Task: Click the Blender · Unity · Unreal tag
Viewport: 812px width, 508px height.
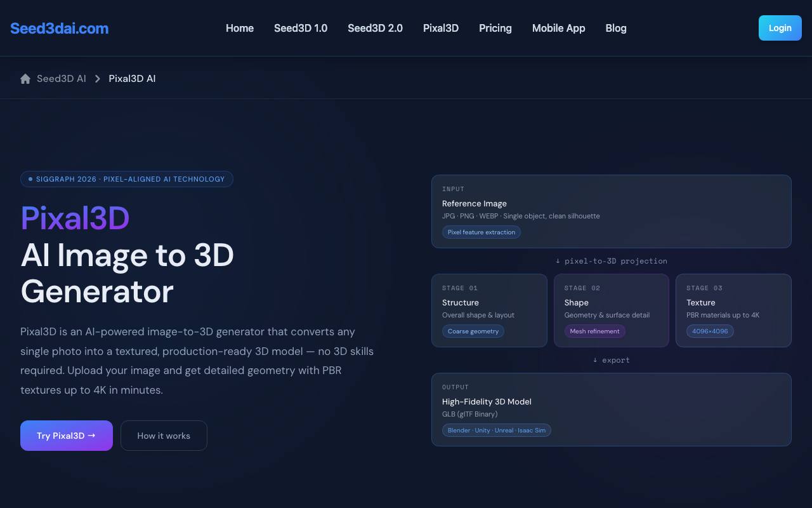Action: tap(497, 431)
